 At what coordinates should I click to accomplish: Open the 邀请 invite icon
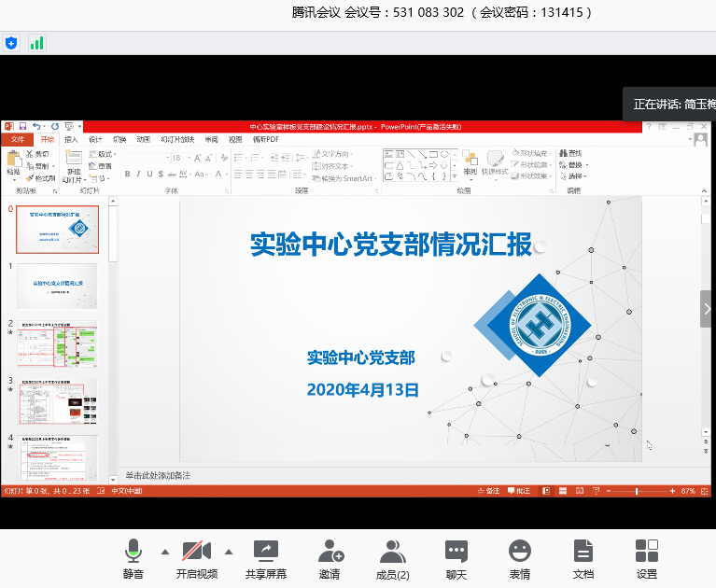pos(330,559)
